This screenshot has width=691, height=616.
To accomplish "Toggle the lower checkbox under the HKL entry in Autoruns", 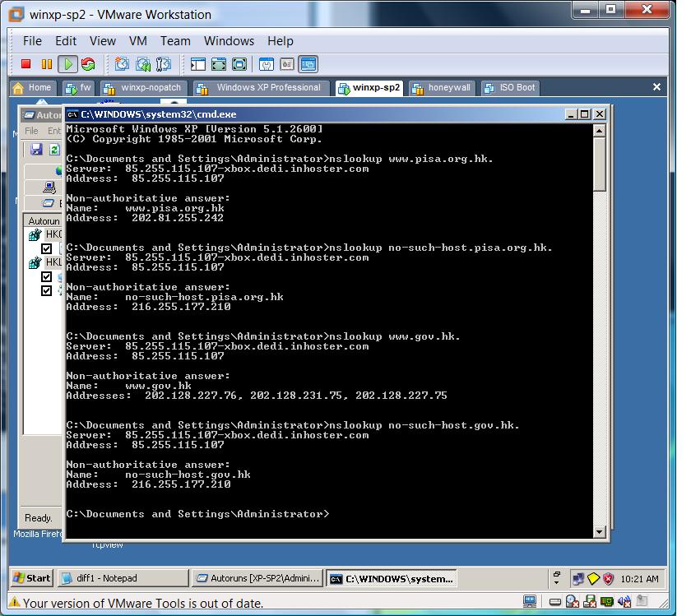I will point(46,291).
